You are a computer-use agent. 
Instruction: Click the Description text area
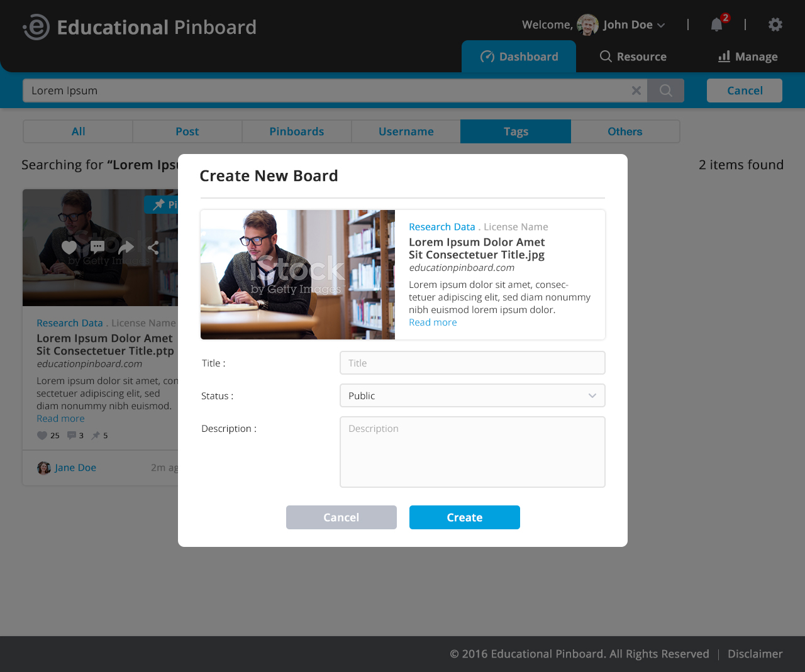point(472,451)
